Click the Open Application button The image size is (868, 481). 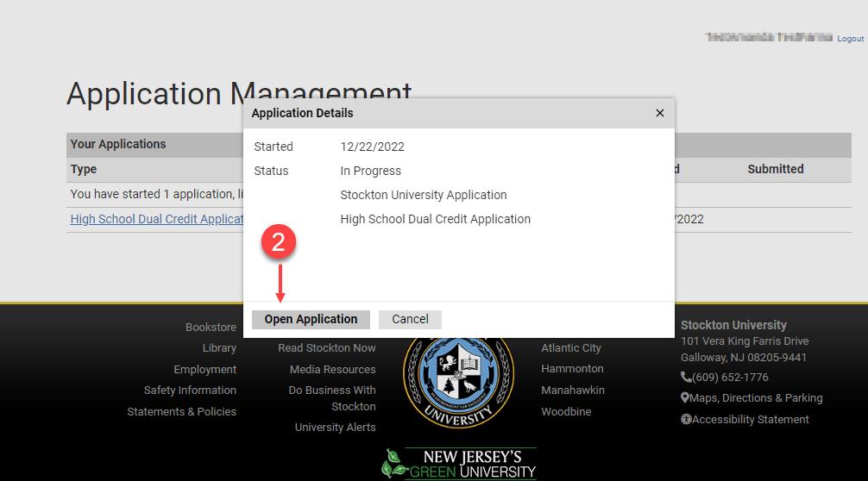click(x=311, y=320)
